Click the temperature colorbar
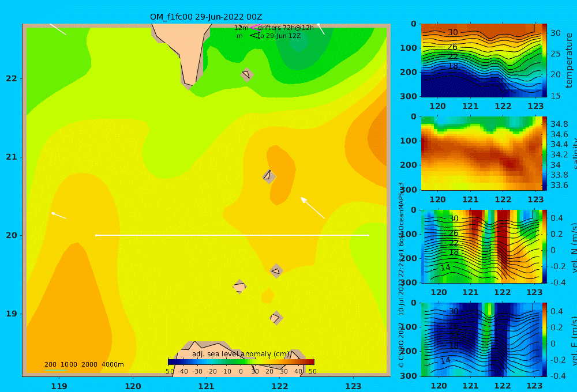Image resolution: width=577 pixels, height=392 pixels. [545, 61]
